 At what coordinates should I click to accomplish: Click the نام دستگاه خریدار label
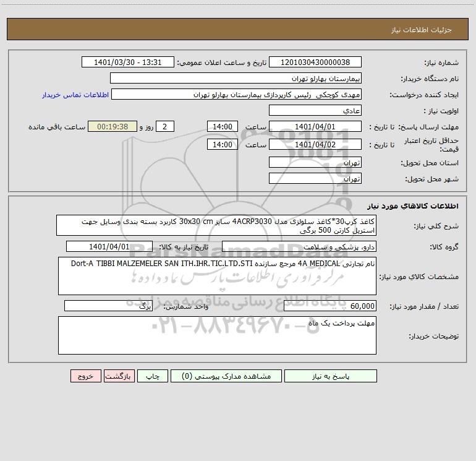tap(430, 79)
